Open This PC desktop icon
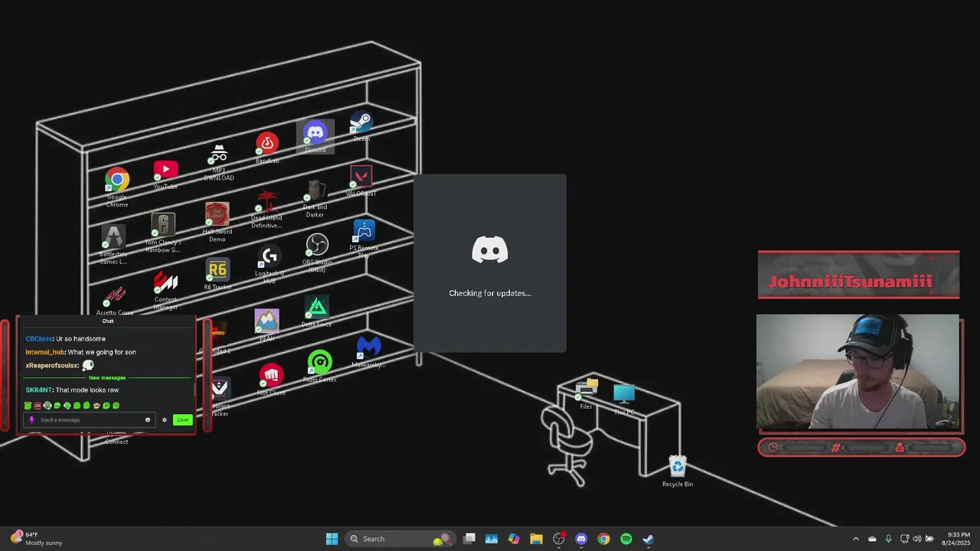 (x=624, y=399)
